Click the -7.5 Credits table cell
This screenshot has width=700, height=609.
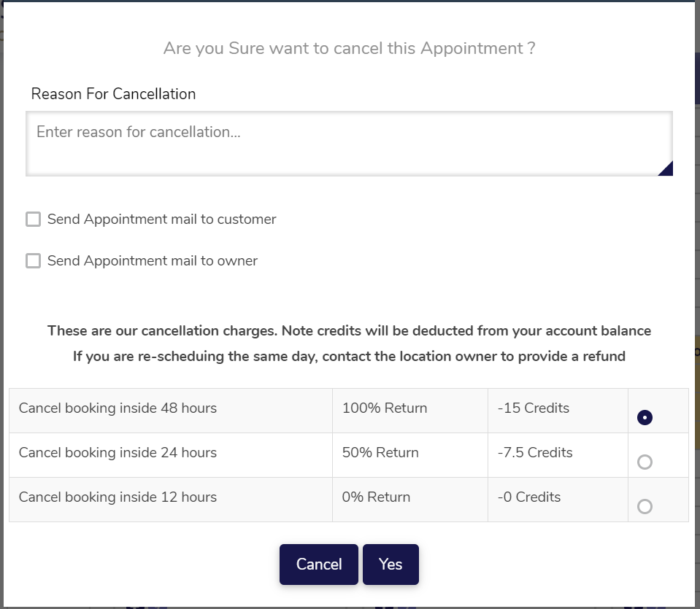click(558, 455)
